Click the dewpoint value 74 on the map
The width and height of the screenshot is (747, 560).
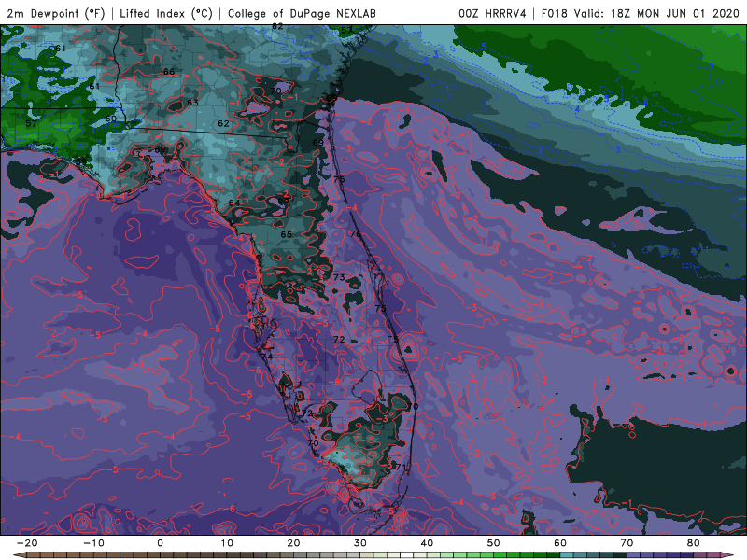[267, 357]
